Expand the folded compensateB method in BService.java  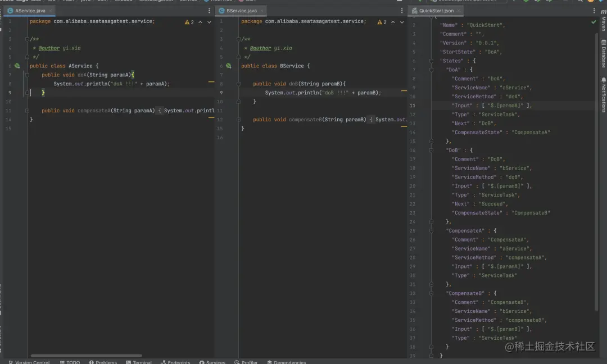pyautogui.click(x=238, y=120)
